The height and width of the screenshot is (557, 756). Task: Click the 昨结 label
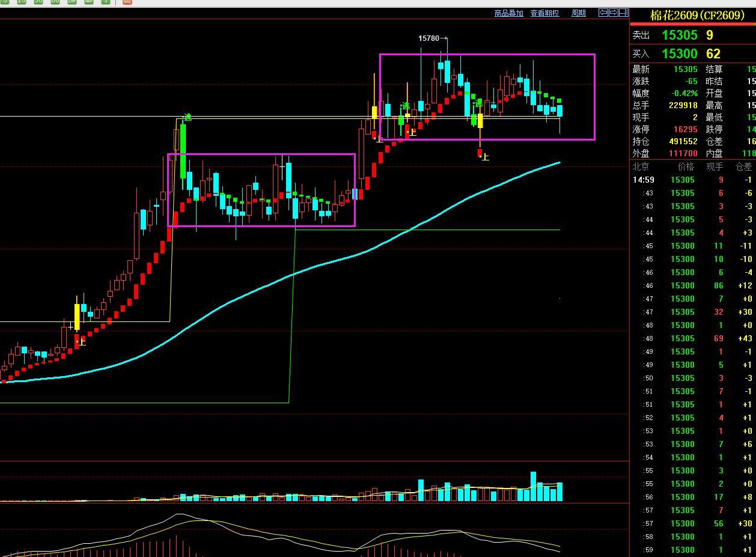coord(714,82)
